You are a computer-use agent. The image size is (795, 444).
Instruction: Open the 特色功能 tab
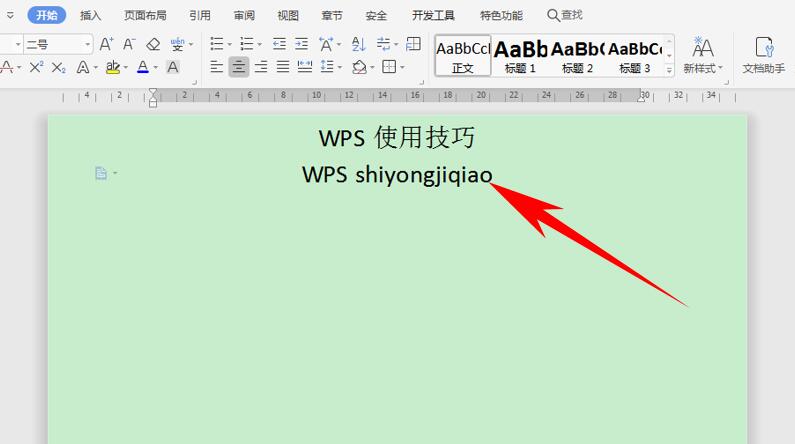pyautogui.click(x=501, y=16)
